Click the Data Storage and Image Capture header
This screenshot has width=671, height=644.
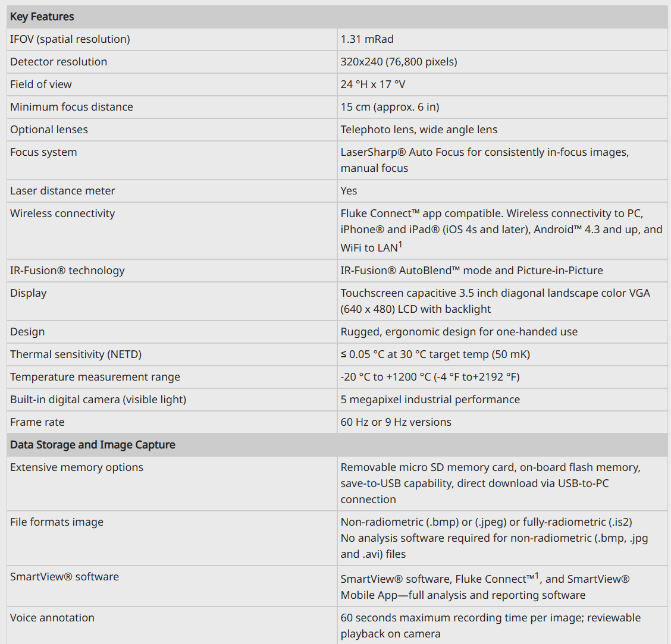coord(92,445)
